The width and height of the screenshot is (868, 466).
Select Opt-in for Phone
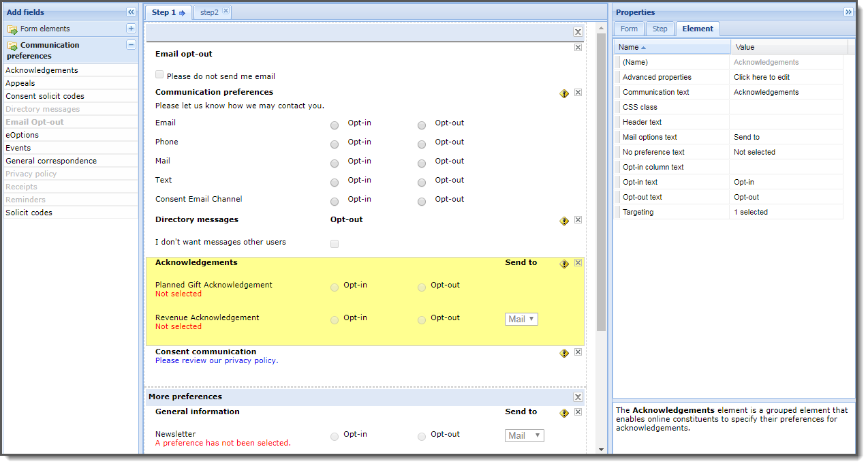(335, 144)
